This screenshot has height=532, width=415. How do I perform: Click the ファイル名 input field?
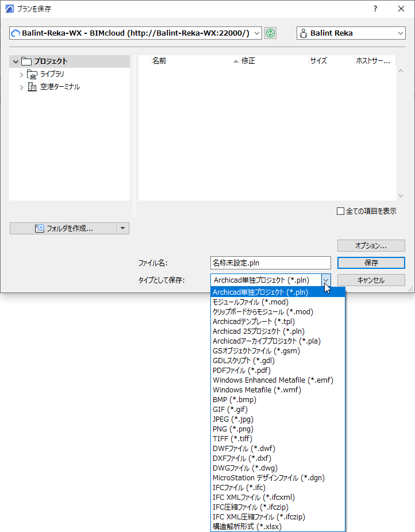coord(271,263)
